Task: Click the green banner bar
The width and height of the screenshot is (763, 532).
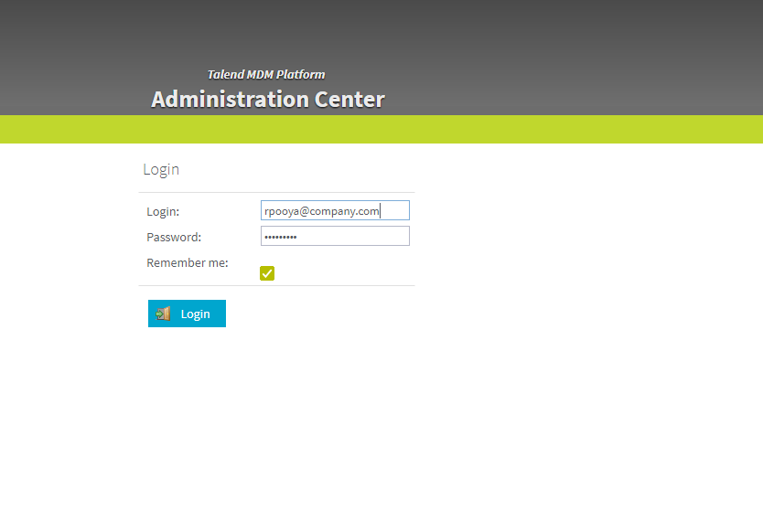Action: (381, 128)
